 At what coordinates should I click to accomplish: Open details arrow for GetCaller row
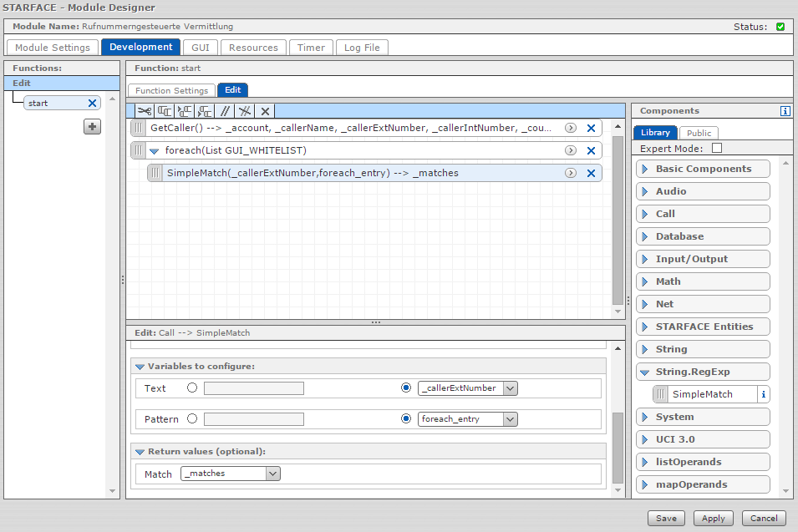[571, 128]
